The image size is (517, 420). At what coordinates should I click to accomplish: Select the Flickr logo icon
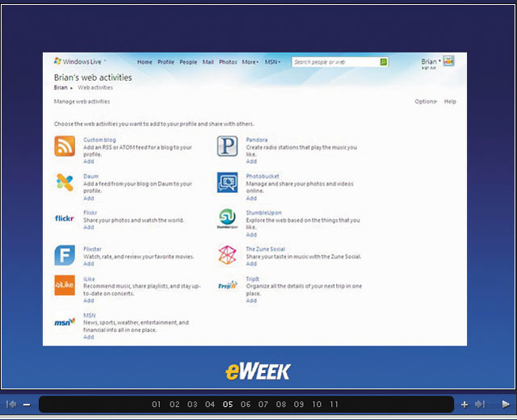click(65, 218)
